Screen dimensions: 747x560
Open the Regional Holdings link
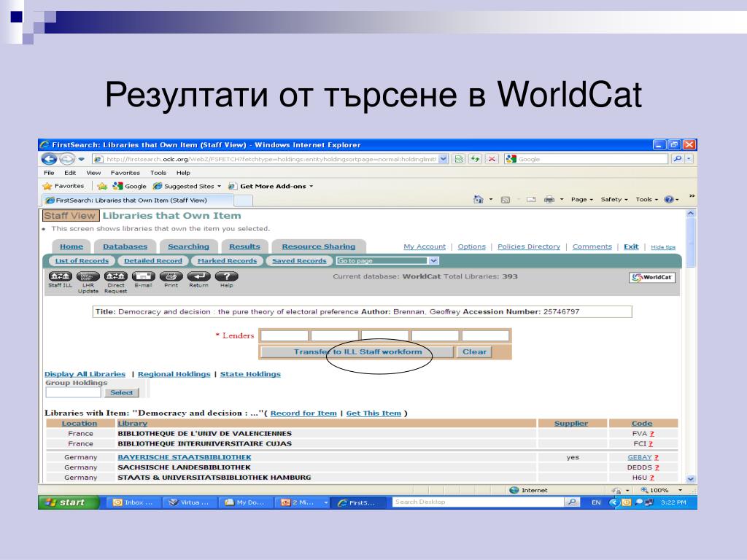tap(174, 374)
